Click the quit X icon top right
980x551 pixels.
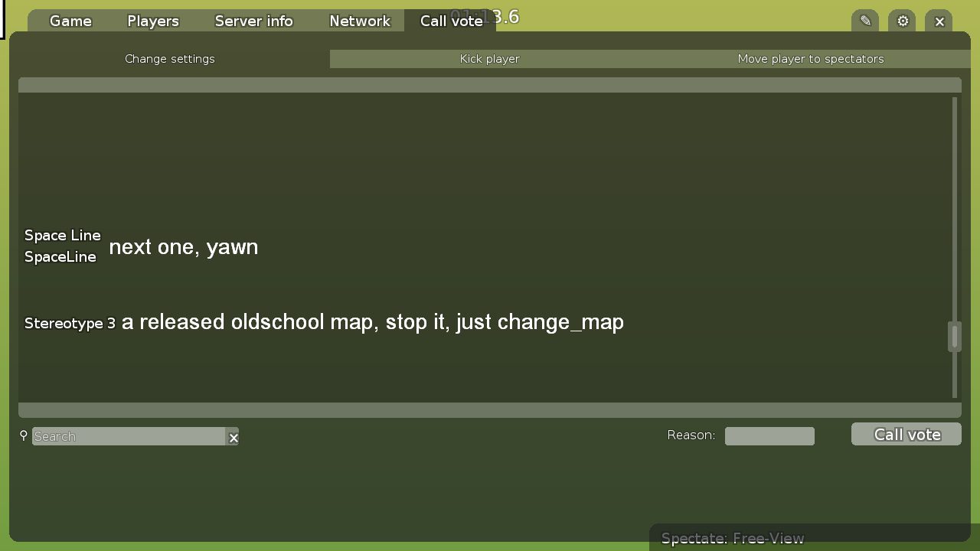[x=939, y=21]
